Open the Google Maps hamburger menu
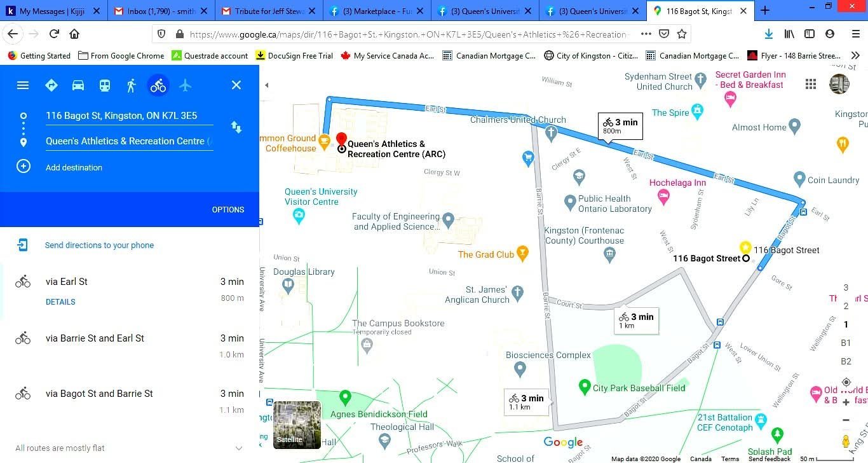Image resolution: width=868 pixels, height=463 pixels. tap(23, 85)
